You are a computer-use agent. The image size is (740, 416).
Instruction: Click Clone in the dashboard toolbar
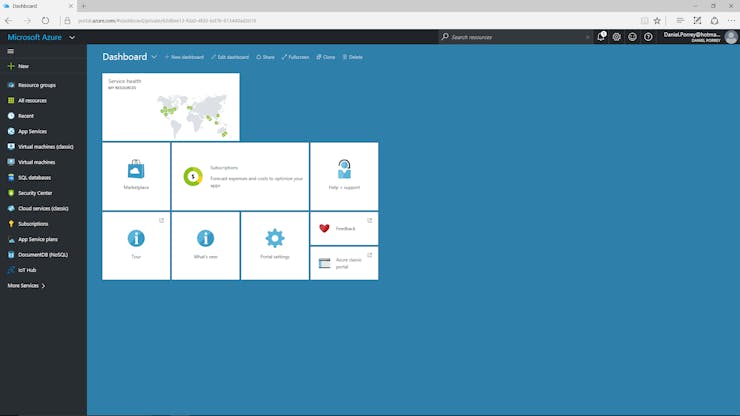point(326,57)
